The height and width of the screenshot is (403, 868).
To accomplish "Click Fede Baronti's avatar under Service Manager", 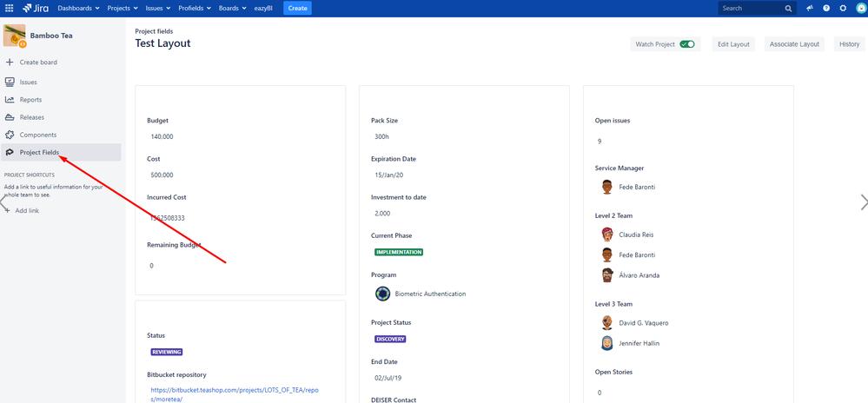I will pos(607,187).
